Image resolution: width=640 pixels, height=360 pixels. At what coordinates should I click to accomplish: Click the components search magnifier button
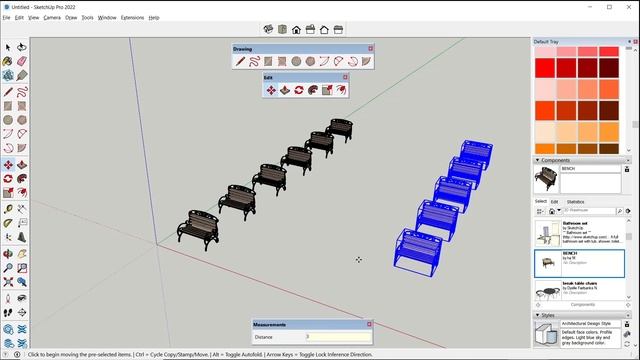(620, 211)
